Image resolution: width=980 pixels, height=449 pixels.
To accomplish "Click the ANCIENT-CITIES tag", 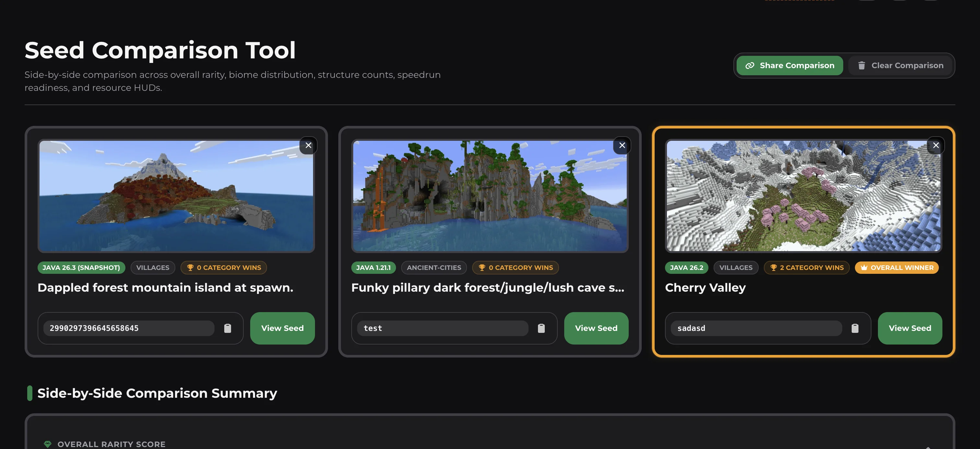I will (434, 268).
